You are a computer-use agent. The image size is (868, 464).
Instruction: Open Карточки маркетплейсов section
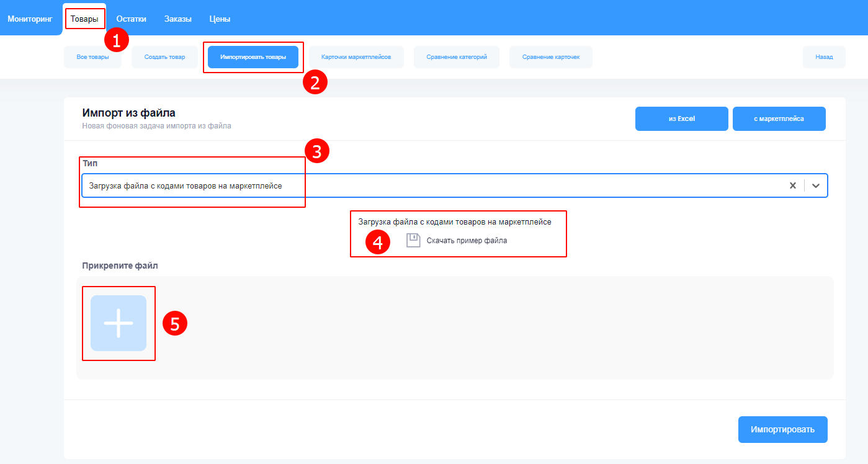tap(356, 57)
